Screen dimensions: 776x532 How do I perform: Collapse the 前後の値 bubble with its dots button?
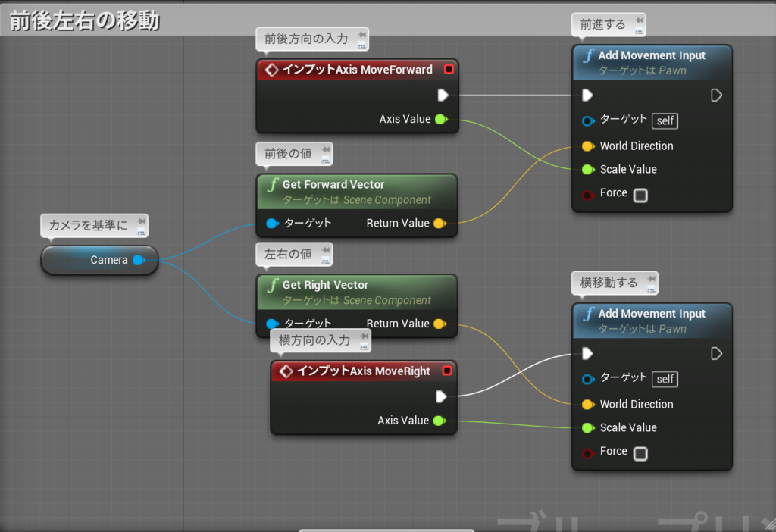(x=325, y=161)
